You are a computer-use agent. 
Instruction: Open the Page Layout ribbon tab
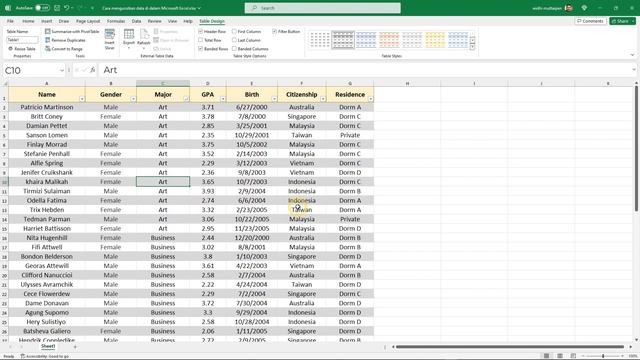pos(88,21)
